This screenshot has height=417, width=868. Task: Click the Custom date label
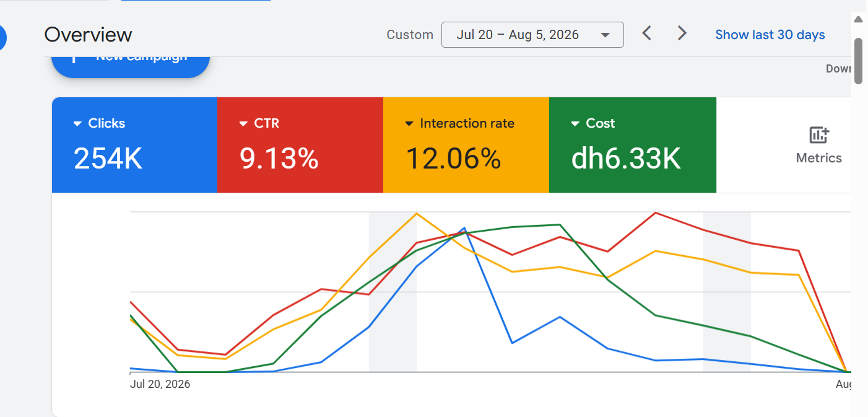point(410,35)
